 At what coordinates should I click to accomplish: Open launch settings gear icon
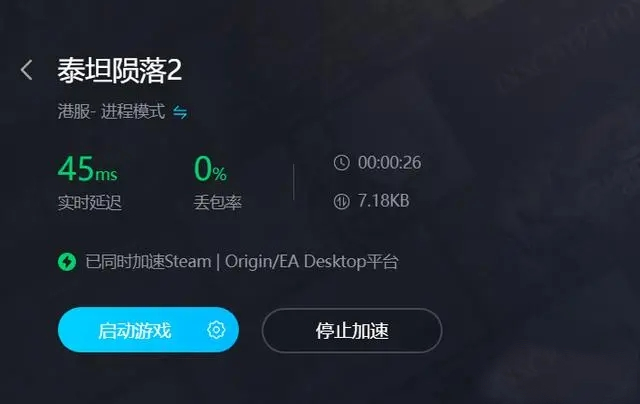(216, 329)
